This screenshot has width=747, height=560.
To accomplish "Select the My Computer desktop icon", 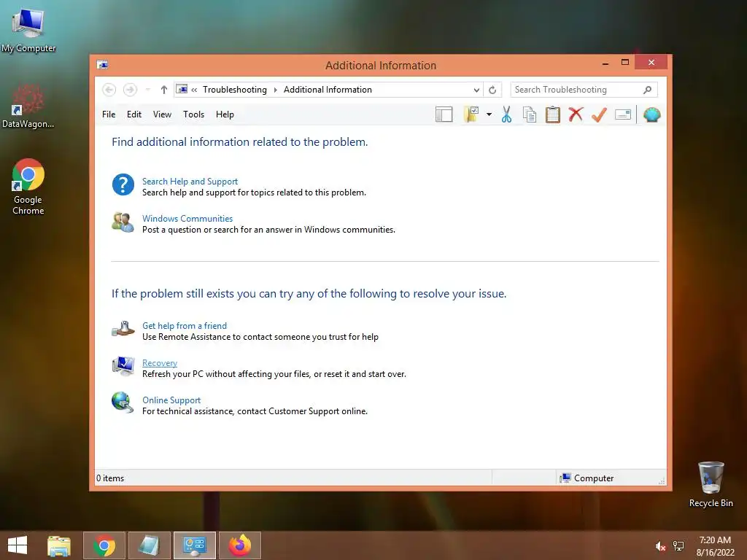I will pos(28,31).
